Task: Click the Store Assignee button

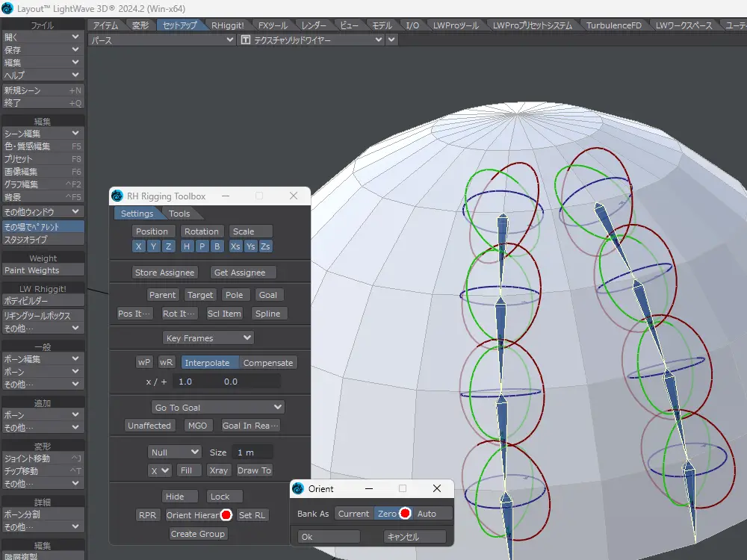Action: point(165,273)
